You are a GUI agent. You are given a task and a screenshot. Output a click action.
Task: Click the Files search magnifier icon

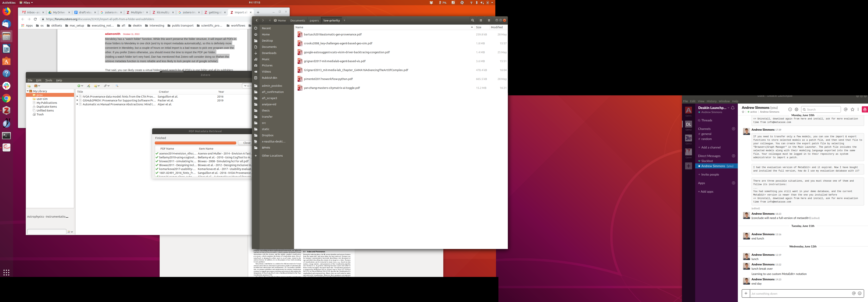coord(472,21)
